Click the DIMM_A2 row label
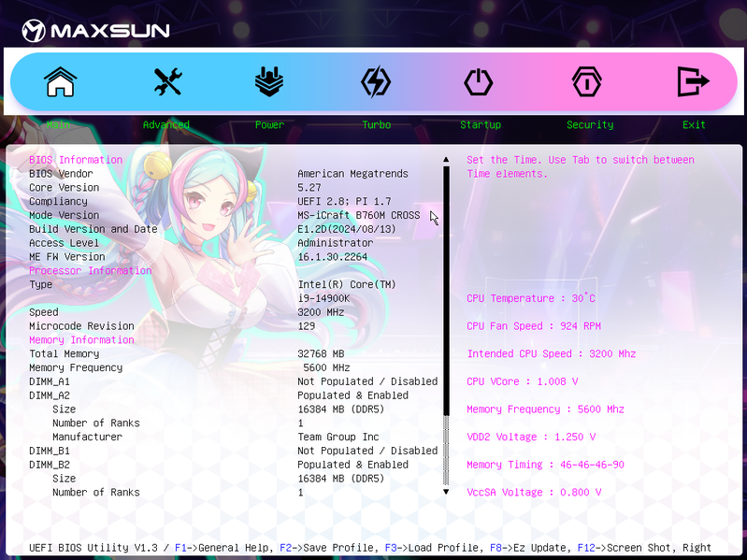 [x=50, y=395]
